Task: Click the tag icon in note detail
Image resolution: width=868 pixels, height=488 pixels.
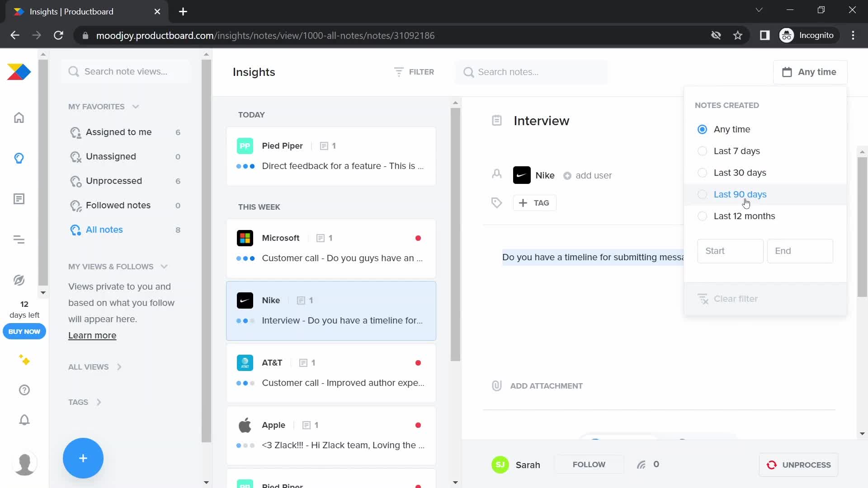Action: (497, 203)
